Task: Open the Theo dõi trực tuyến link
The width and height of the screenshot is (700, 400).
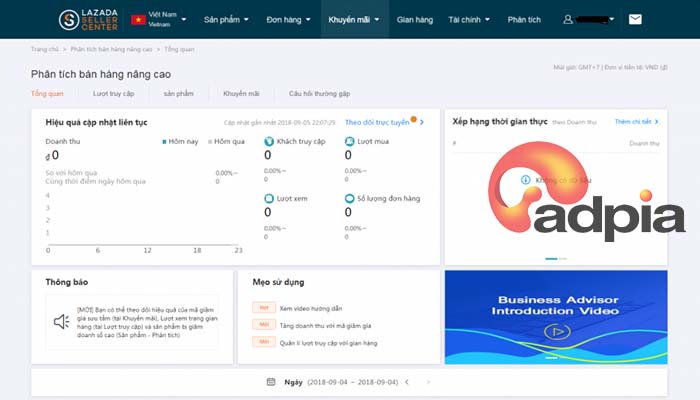Action: point(377,122)
